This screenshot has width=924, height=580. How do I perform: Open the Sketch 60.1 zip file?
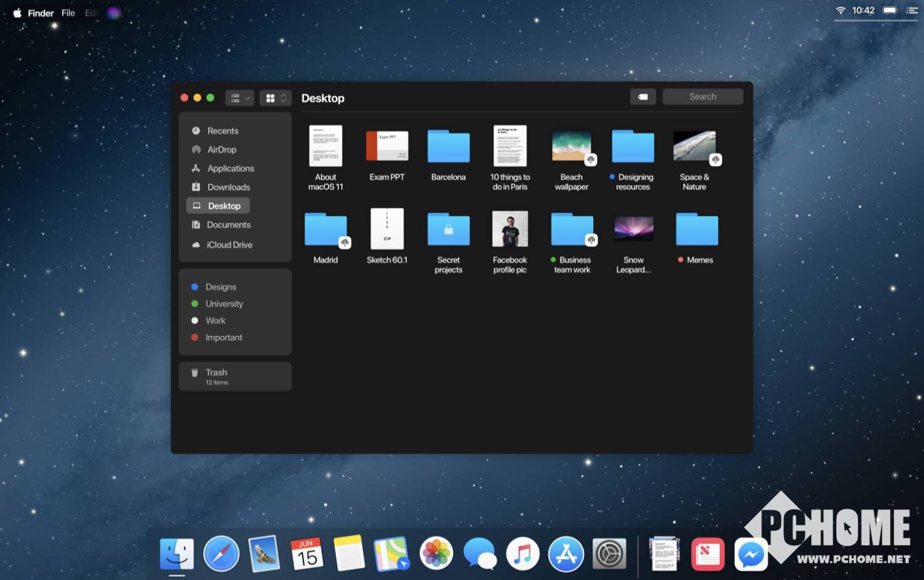click(387, 229)
